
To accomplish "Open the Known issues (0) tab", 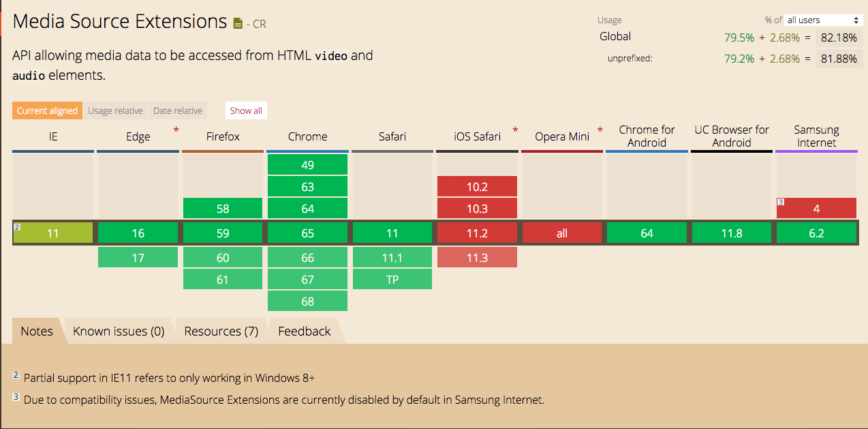I will (119, 331).
